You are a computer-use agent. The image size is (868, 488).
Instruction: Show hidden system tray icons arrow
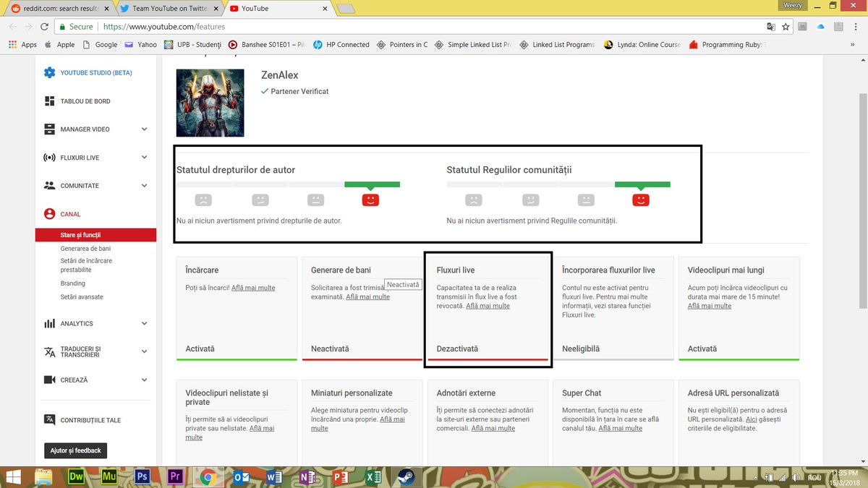click(x=757, y=477)
